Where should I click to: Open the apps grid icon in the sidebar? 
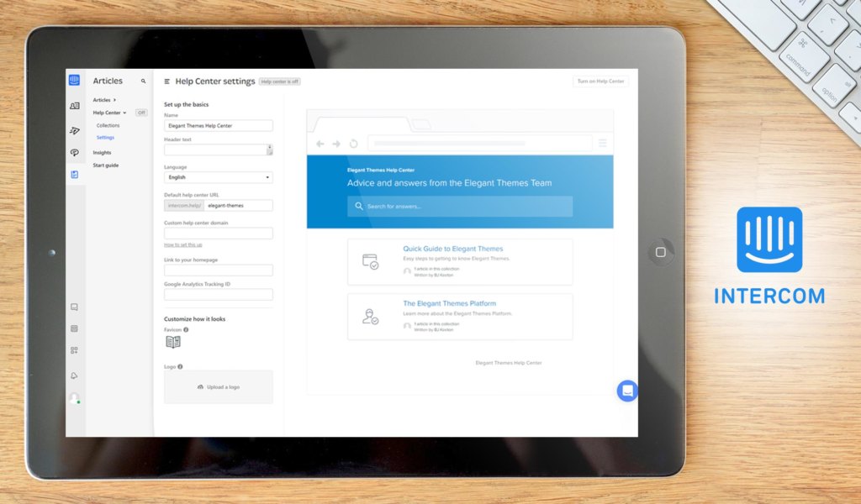[x=74, y=350]
